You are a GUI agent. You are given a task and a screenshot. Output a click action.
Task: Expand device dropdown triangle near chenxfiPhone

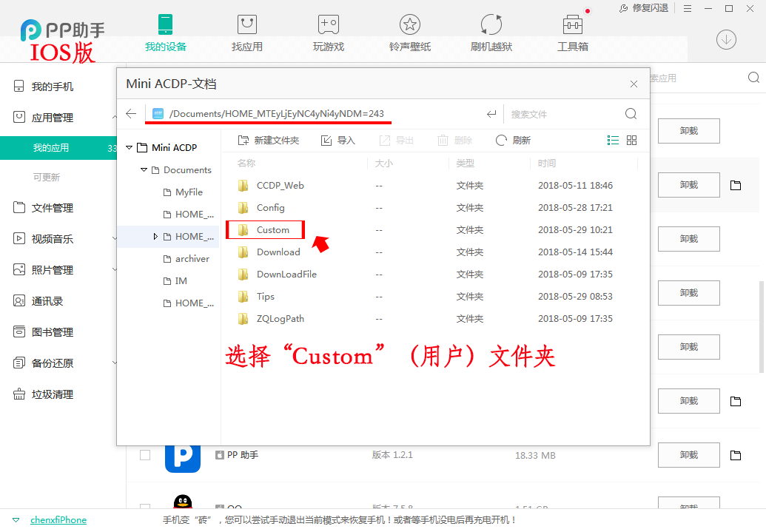(16, 520)
